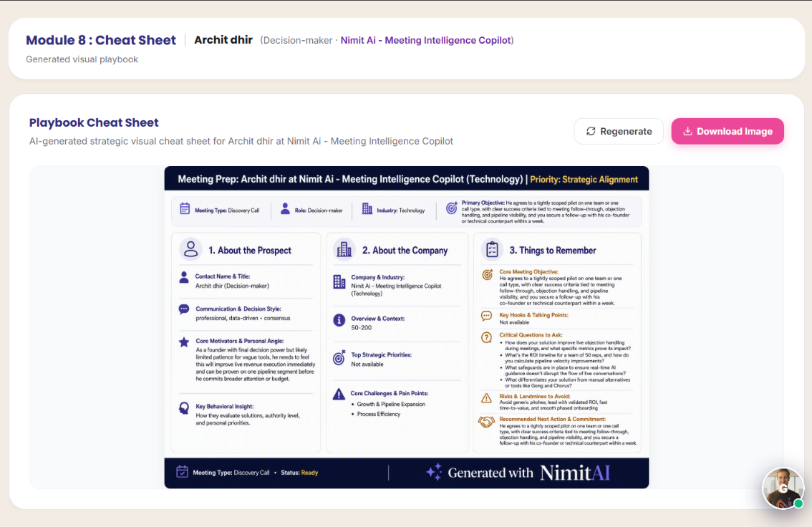Image resolution: width=812 pixels, height=527 pixels.
Task: Click the calendar icon beside Meeting Type: Discovery Call
Action: click(x=185, y=208)
